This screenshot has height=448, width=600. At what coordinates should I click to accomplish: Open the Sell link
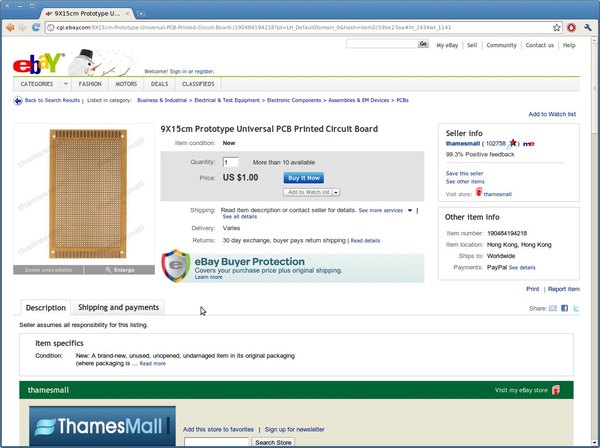coord(472,45)
